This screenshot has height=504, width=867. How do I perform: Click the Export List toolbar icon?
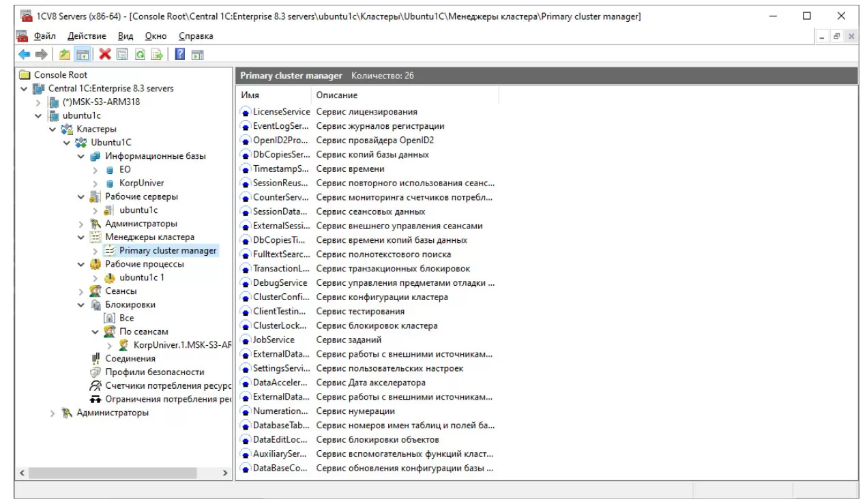click(x=157, y=55)
